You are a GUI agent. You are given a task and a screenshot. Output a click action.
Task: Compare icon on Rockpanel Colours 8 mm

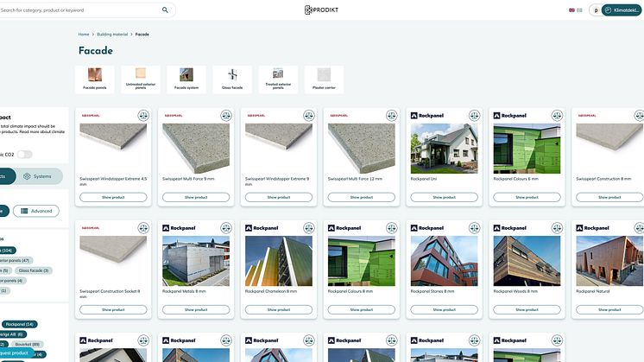(391, 227)
